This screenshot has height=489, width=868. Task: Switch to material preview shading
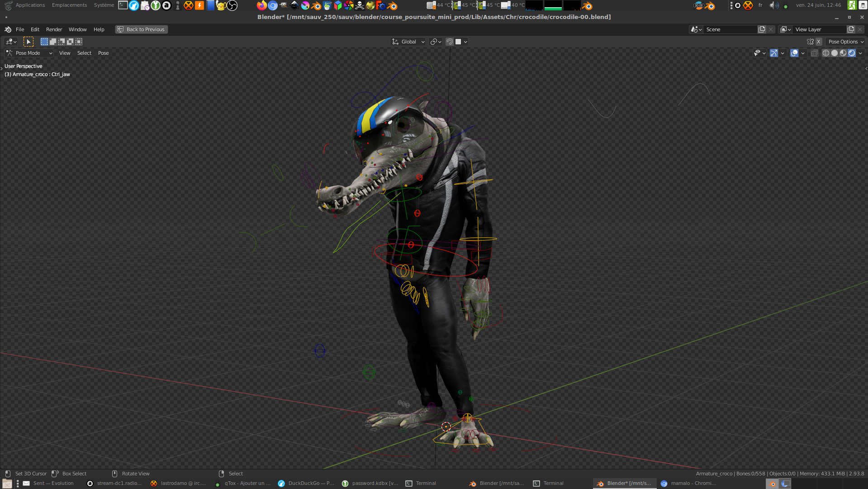[x=843, y=53]
